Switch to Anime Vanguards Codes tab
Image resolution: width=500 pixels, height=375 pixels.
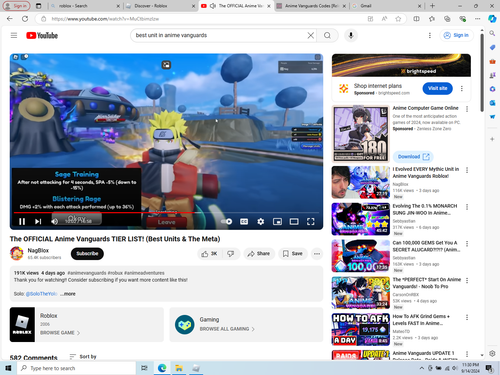point(311,6)
